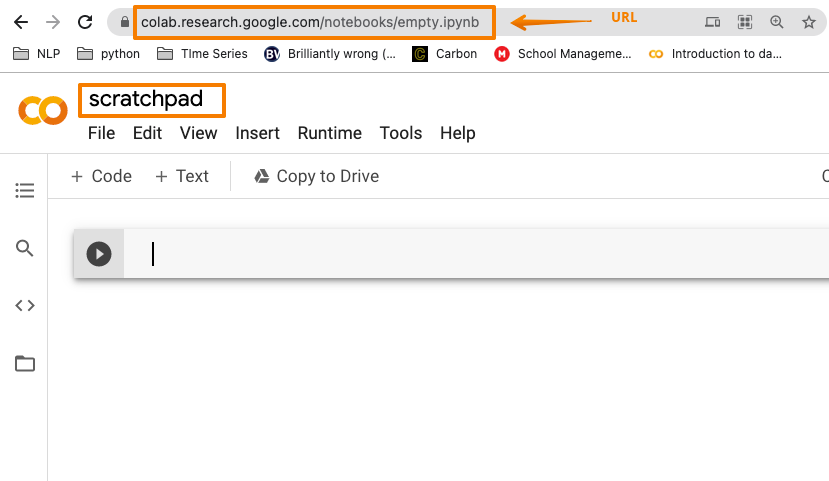Open the Carbon bookmark

click(x=445, y=54)
